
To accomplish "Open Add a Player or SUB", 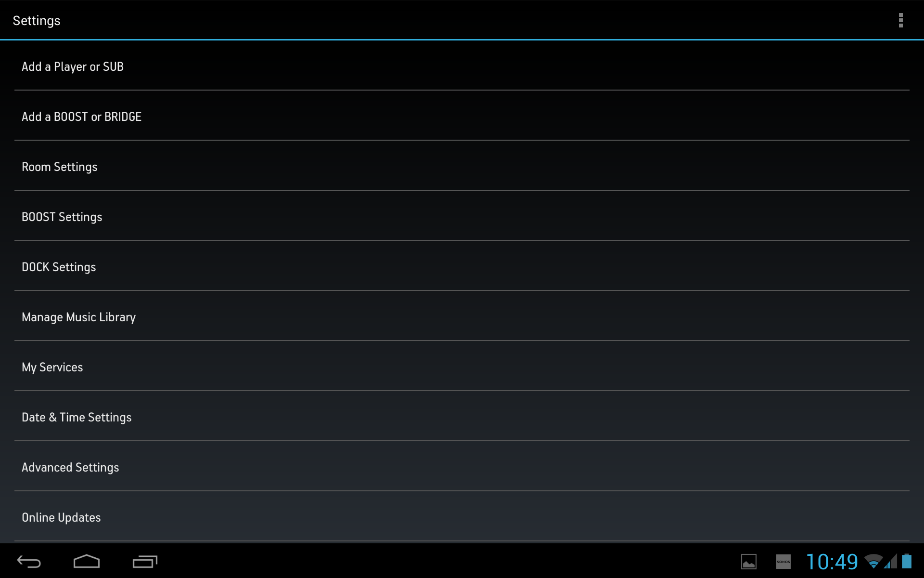I will 462,66.
